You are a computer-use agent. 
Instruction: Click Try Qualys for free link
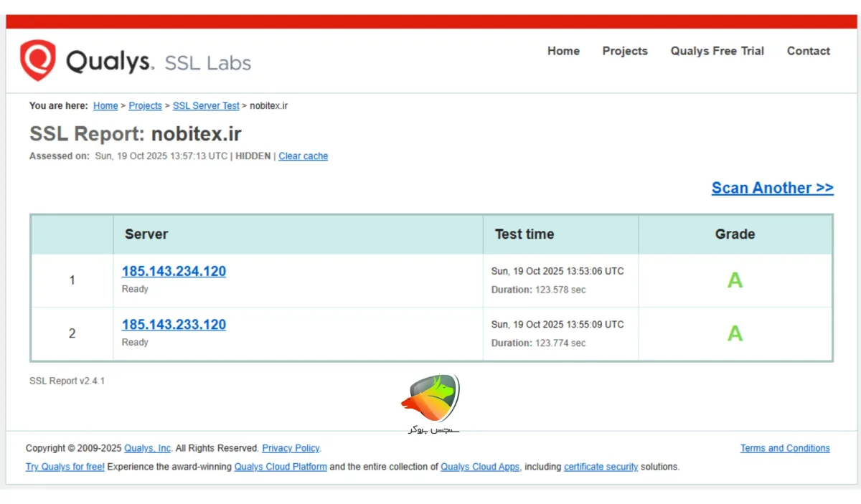click(65, 467)
